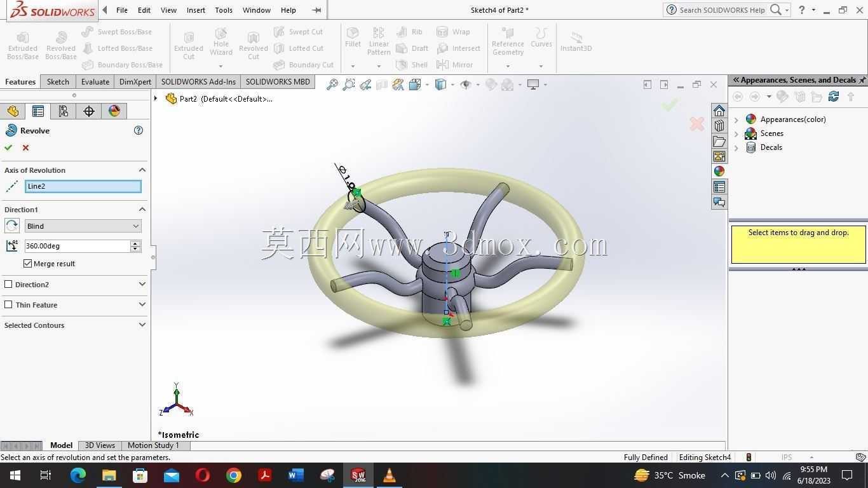Expand Part2 flyout tree arrow
This screenshot has width=868, height=488.
pyautogui.click(x=156, y=98)
